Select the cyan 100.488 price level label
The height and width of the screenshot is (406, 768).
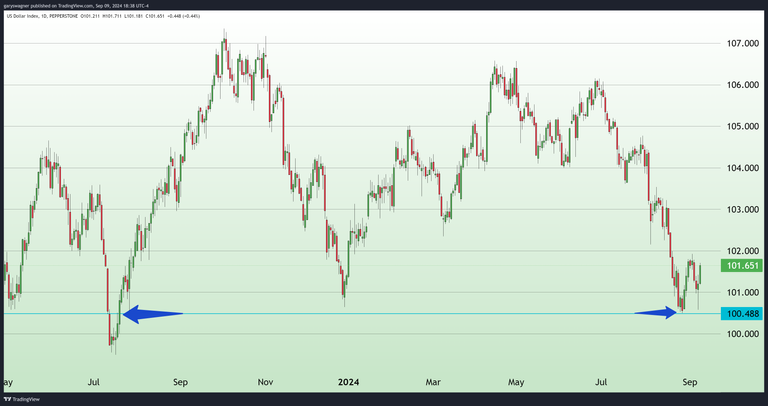point(739,314)
